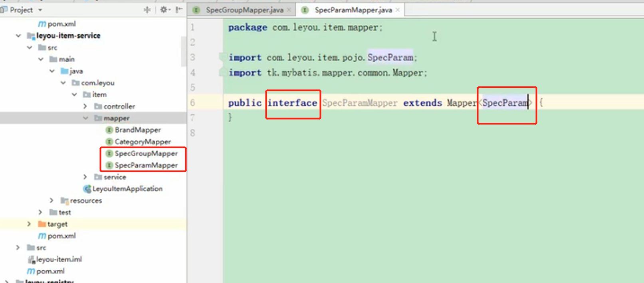Click the SpecGroupMapper.java tab interface icon
Screen dimensions: 644x283
(x=196, y=10)
